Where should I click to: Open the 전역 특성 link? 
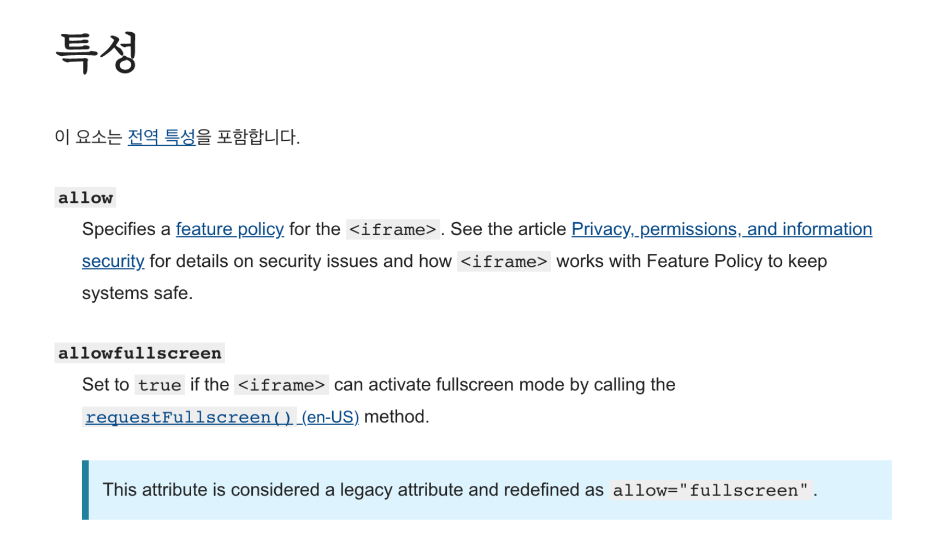coord(161,137)
